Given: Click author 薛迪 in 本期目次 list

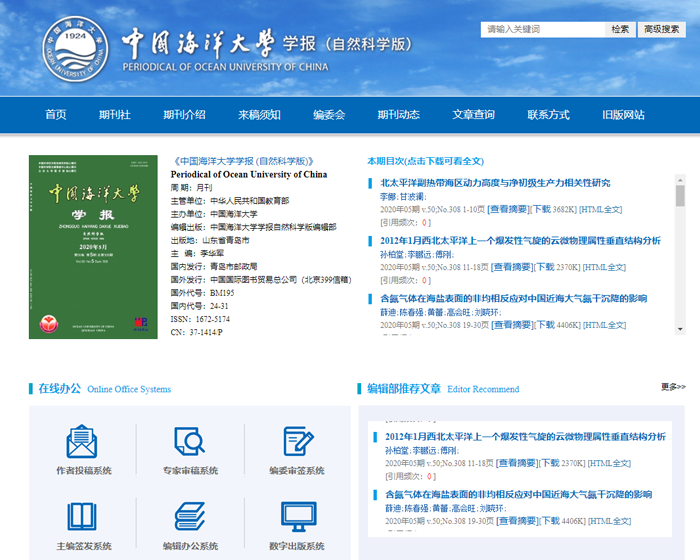Looking at the screenshot, I should tap(388, 312).
